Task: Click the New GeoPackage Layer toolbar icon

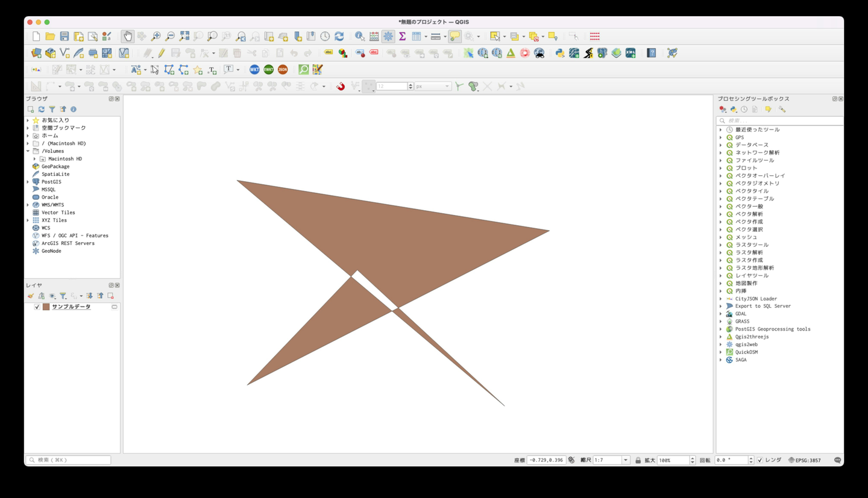Action: click(51, 53)
